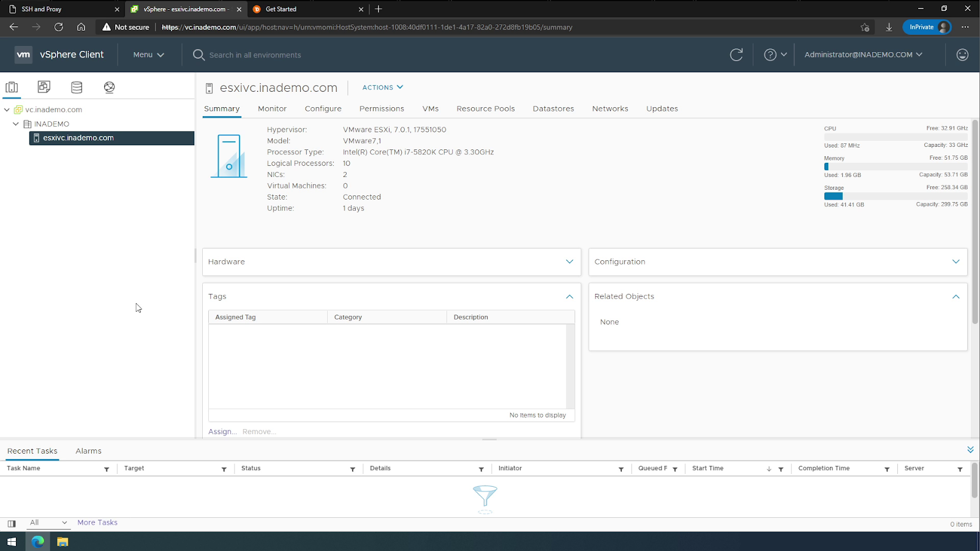This screenshot has height=551, width=980.
Task: Open browser settings and more menu
Action: pos(965,27)
